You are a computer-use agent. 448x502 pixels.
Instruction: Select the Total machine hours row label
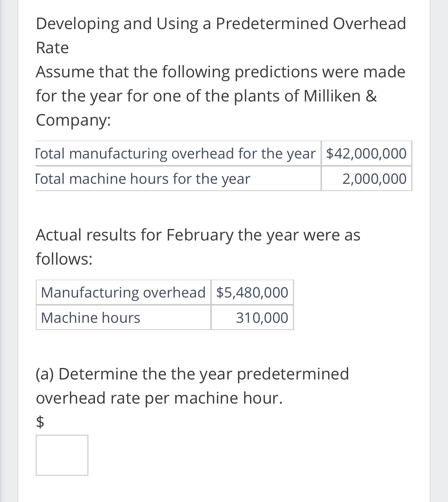click(143, 178)
